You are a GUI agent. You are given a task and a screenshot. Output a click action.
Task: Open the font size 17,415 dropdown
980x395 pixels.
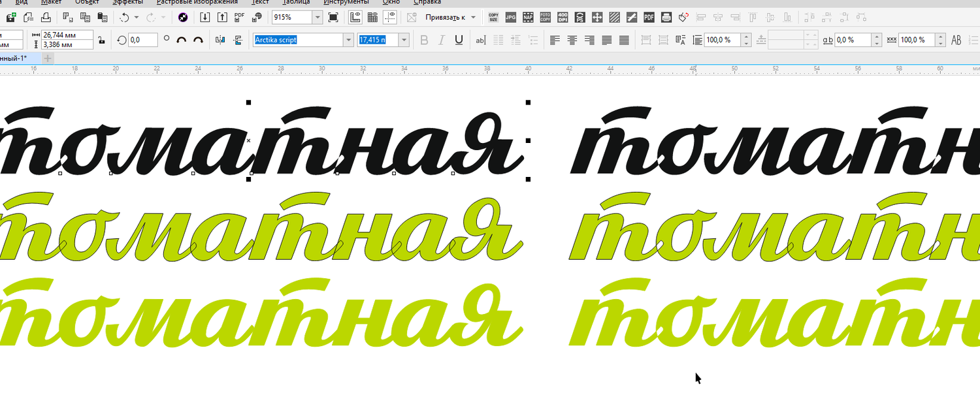(x=404, y=40)
